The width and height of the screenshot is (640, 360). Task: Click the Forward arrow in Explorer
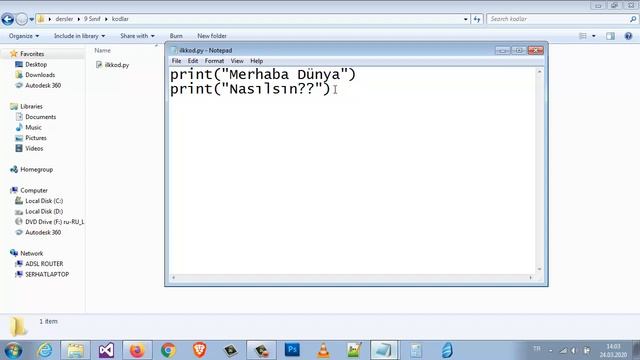[x=22, y=19]
